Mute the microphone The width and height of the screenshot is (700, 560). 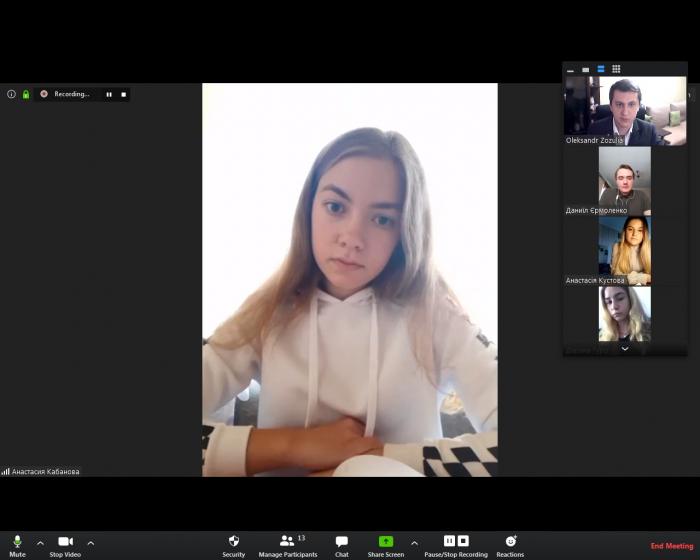point(17,542)
